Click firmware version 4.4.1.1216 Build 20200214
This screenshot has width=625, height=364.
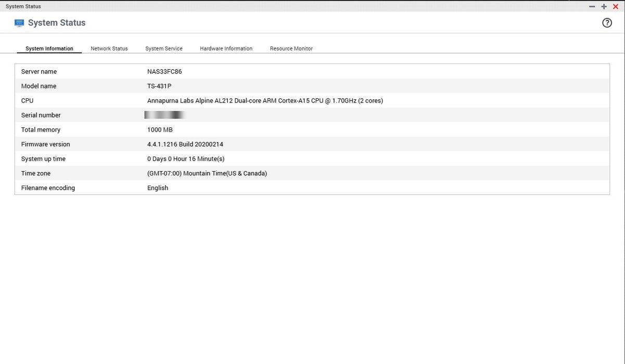coord(185,145)
